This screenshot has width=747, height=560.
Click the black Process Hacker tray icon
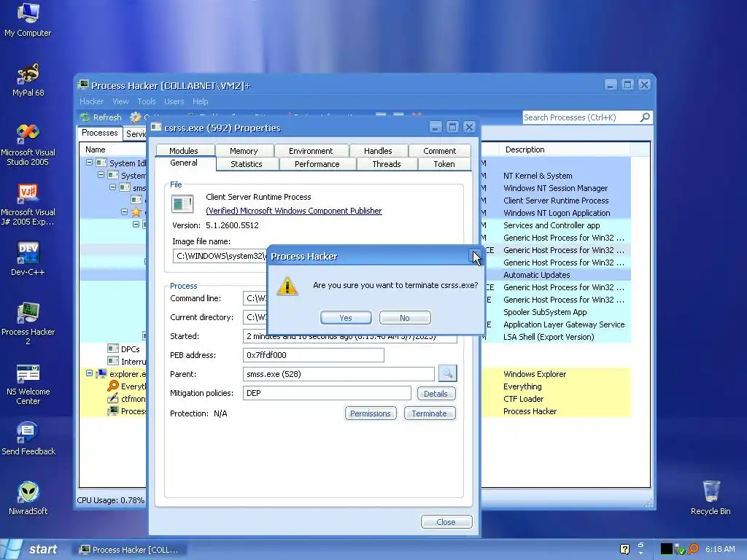click(x=667, y=549)
